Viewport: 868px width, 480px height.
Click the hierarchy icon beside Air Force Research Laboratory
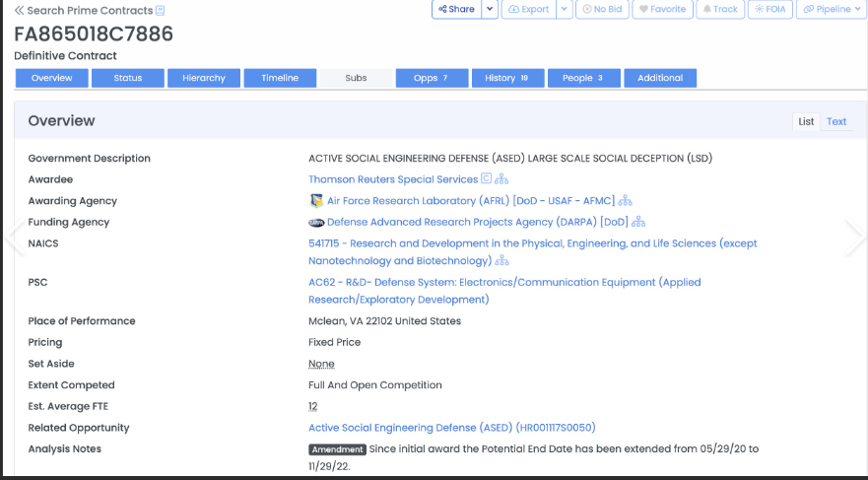(x=626, y=201)
